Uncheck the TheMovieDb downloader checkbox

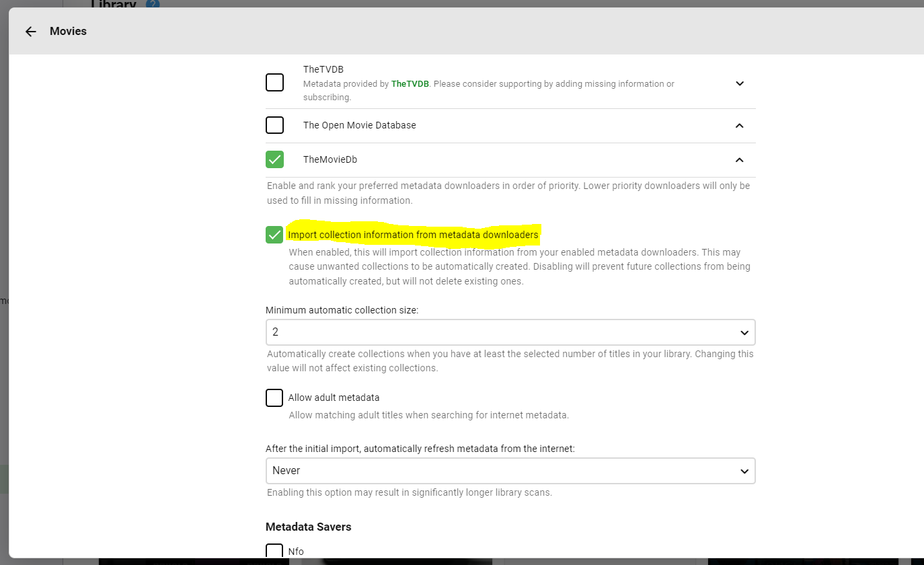[x=274, y=159]
